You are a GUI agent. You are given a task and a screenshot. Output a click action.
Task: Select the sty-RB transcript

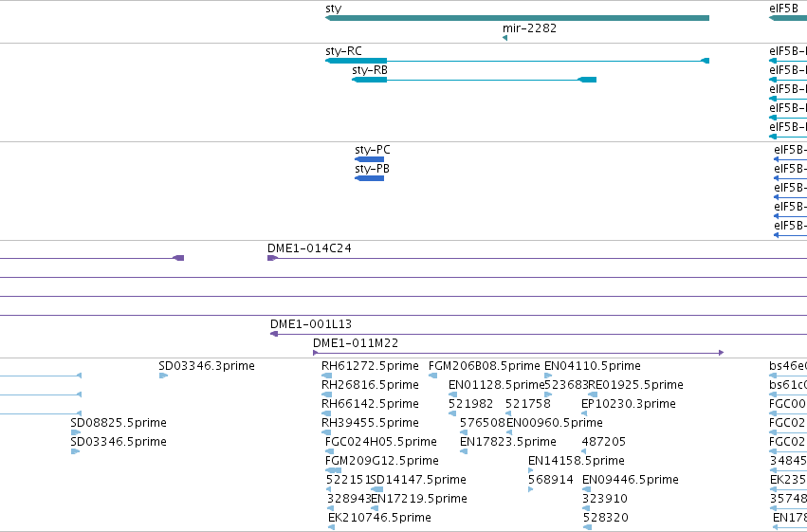(x=474, y=80)
